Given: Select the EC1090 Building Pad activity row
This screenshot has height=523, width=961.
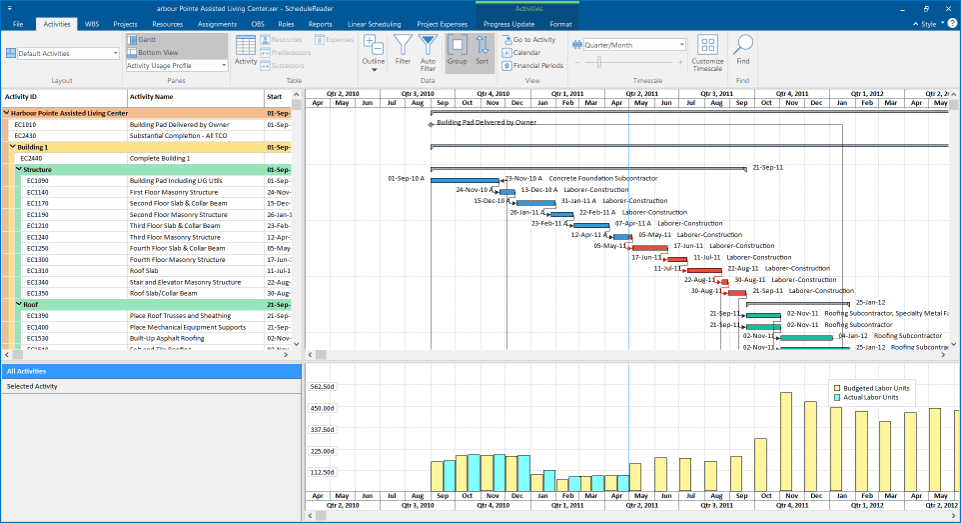Looking at the screenshot, I should click(147, 181).
